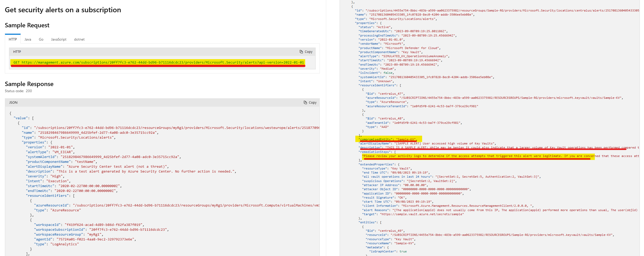The width and height of the screenshot is (644, 256).
Task: Click the "value": [ line in JSON response
Action: click(24, 118)
